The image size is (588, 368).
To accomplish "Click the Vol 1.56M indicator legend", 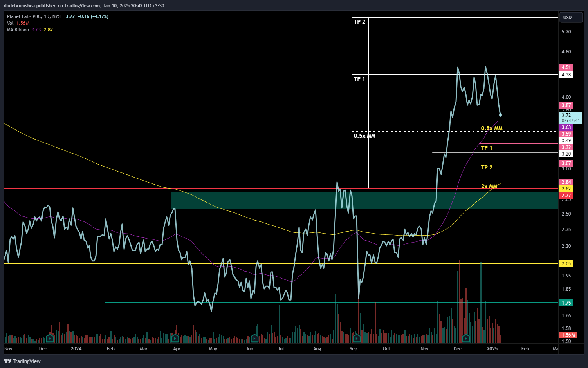I will point(18,23).
